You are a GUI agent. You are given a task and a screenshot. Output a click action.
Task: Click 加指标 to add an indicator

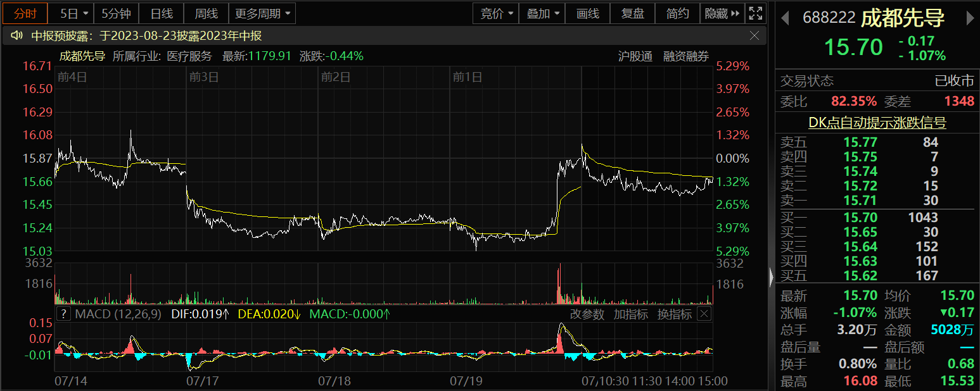pos(631,314)
